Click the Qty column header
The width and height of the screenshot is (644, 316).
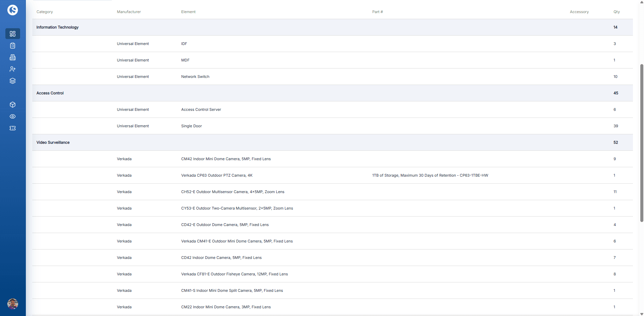click(x=616, y=12)
